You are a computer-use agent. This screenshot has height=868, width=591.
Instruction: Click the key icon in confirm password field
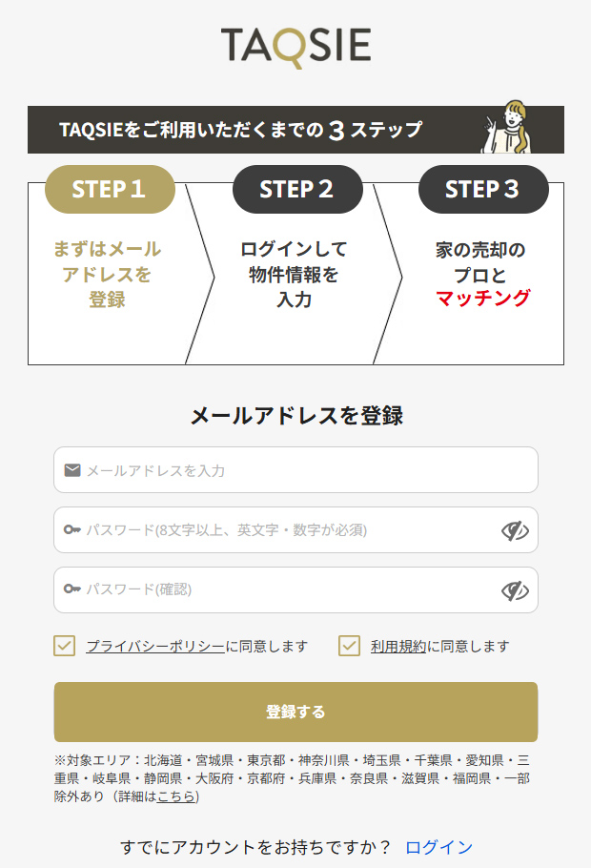pos(72,589)
